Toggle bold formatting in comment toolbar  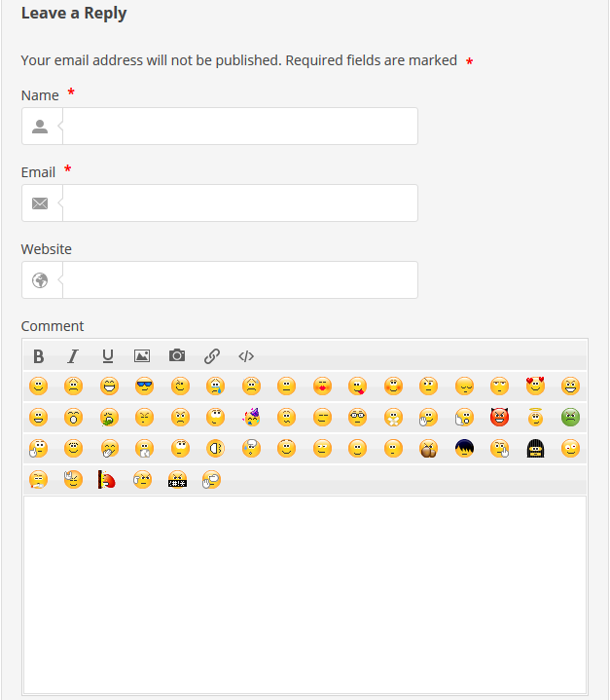38,356
